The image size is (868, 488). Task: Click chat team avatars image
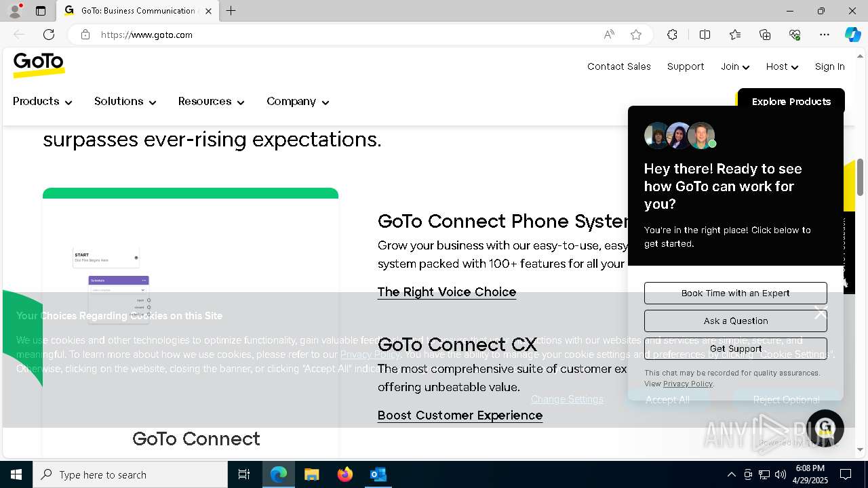(x=679, y=136)
